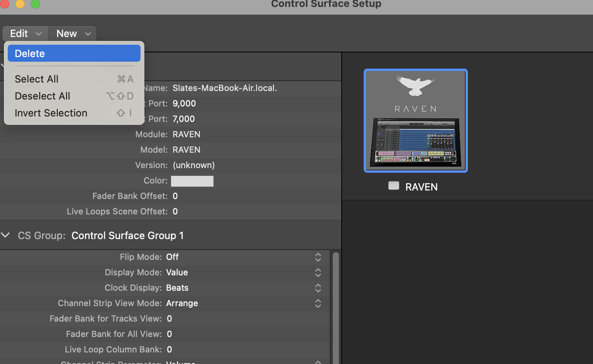Screen dimensions: 593x364
Task: Click the Version (unknown) value
Action: (x=194, y=165)
